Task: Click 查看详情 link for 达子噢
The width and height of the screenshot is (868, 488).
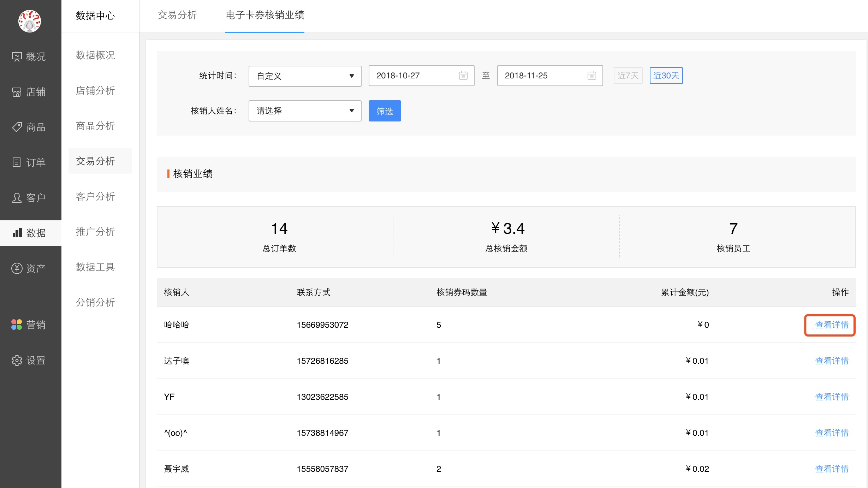Action: [831, 361]
